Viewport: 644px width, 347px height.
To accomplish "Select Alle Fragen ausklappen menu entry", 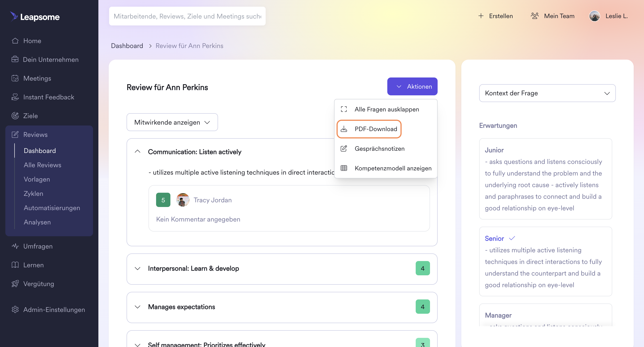I will click(386, 109).
